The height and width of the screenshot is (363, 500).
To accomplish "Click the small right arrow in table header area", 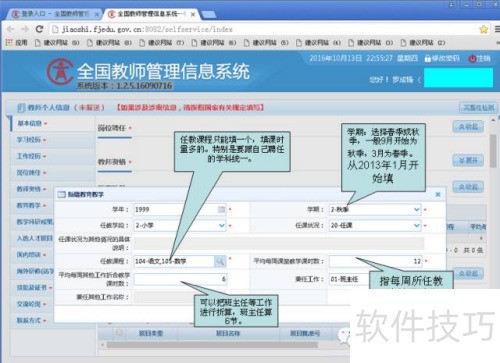I will pyautogui.click(x=481, y=238).
